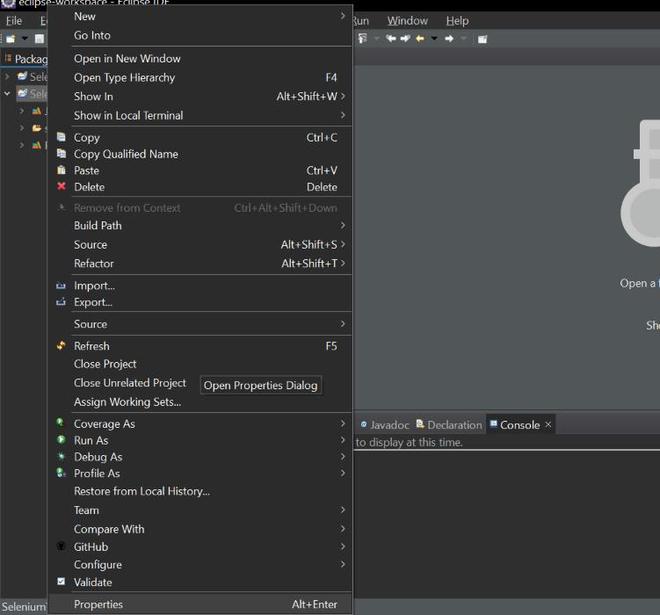Open the Help menu
Screen dimensions: 660x615
pyautogui.click(x=457, y=21)
